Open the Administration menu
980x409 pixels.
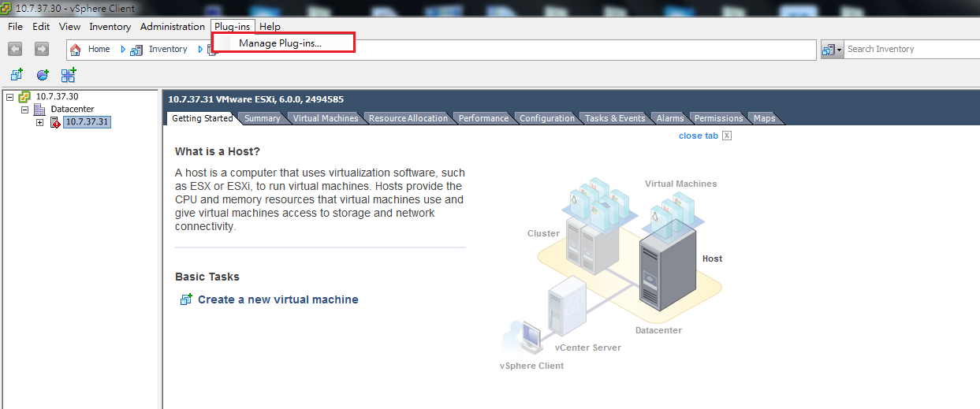coord(173,27)
